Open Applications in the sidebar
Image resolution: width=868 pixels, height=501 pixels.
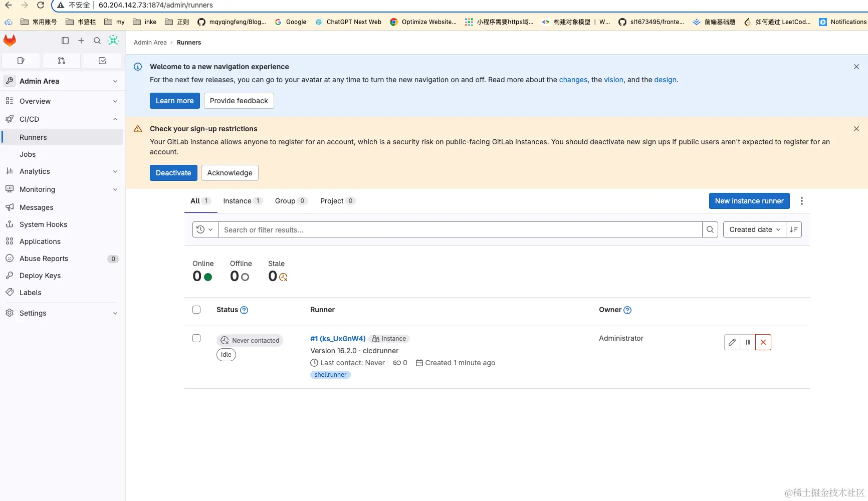click(x=63, y=241)
